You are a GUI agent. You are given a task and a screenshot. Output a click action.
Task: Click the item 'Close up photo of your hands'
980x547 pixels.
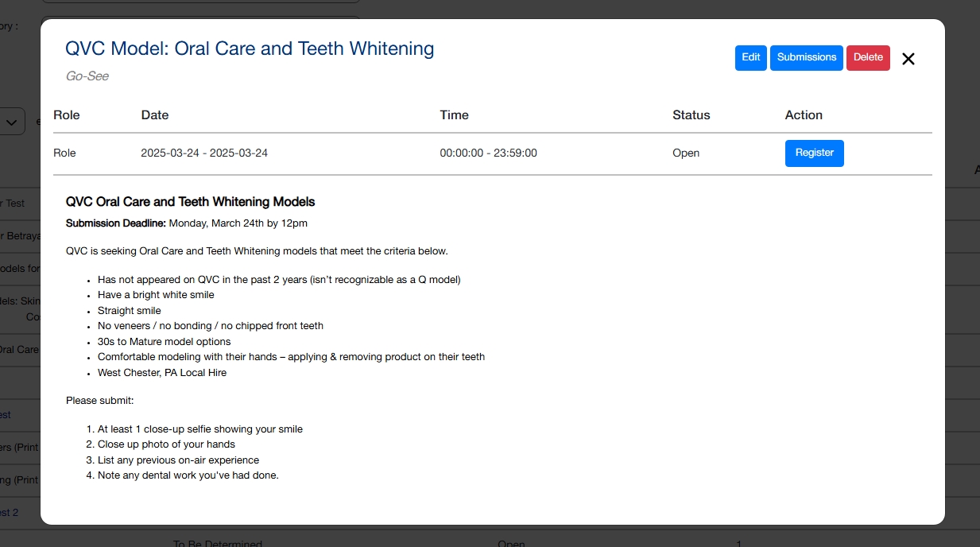click(166, 444)
